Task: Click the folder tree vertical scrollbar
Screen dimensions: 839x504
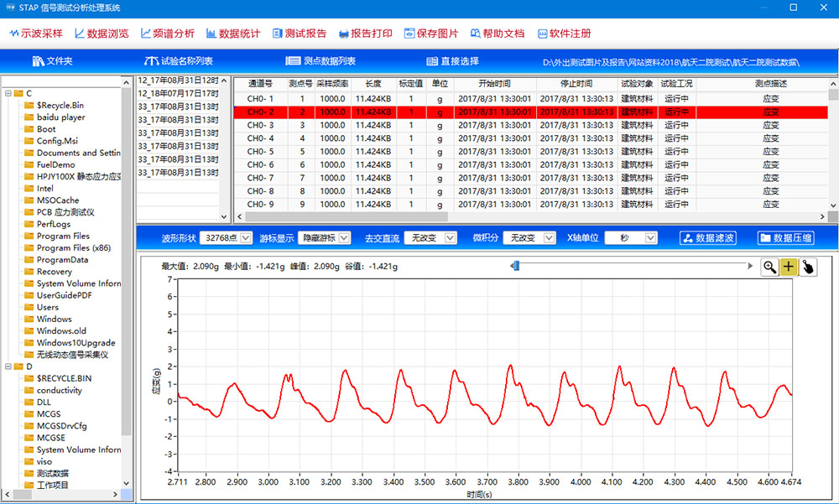Action: (127, 261)
